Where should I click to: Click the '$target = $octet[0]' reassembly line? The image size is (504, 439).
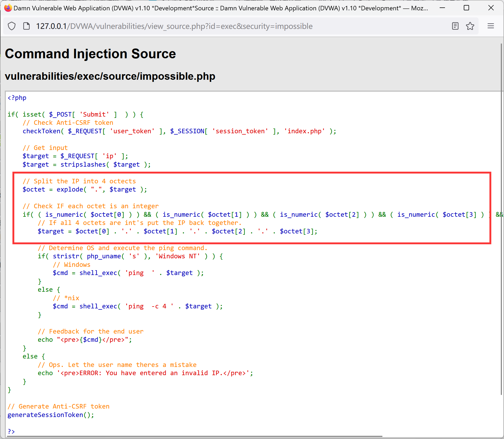click(178, 231)
